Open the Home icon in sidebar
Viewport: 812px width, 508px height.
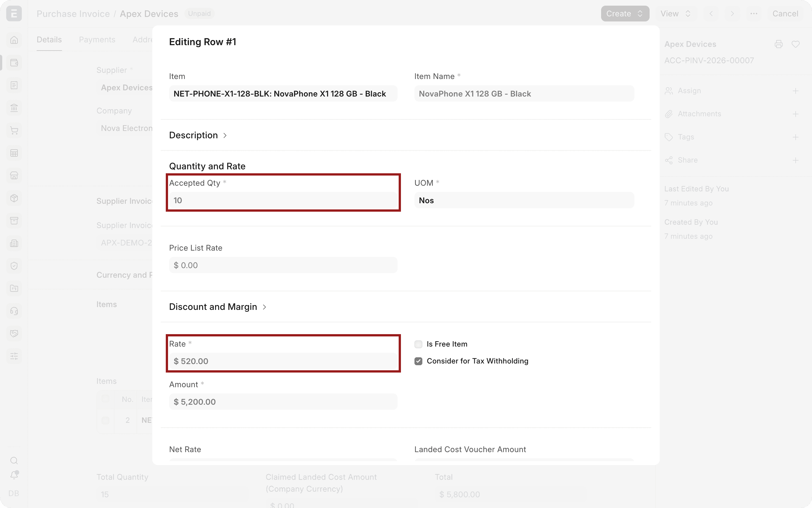point(14,40)
